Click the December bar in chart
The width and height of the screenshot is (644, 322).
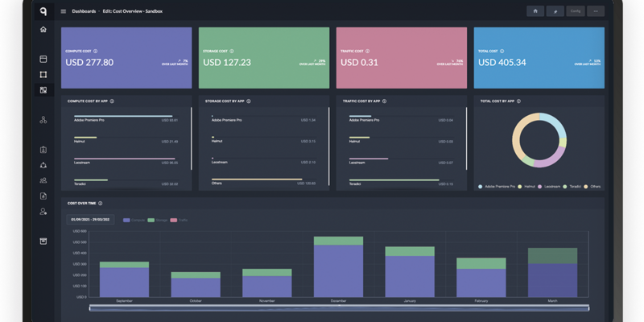click(338, 266)
